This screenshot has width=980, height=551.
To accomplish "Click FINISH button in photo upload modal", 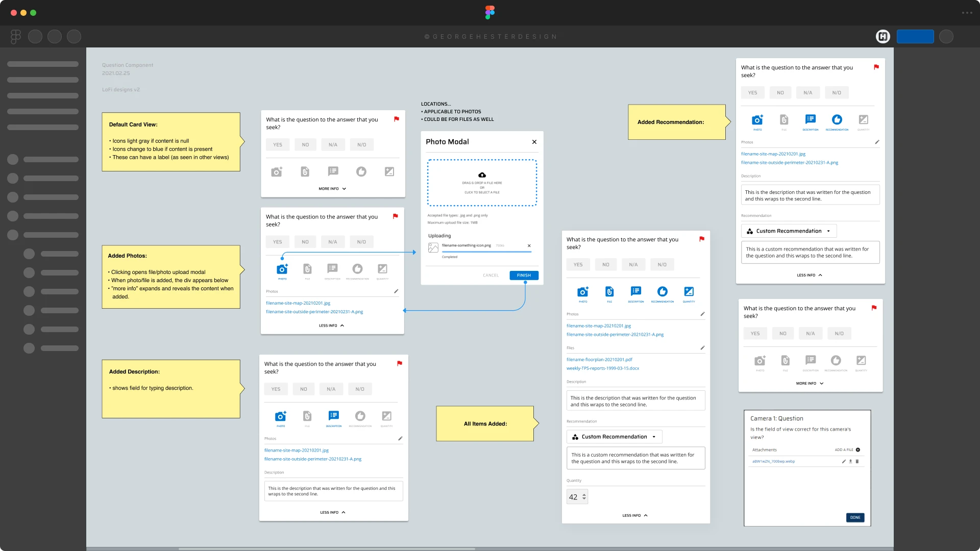I will pos(524,275).
